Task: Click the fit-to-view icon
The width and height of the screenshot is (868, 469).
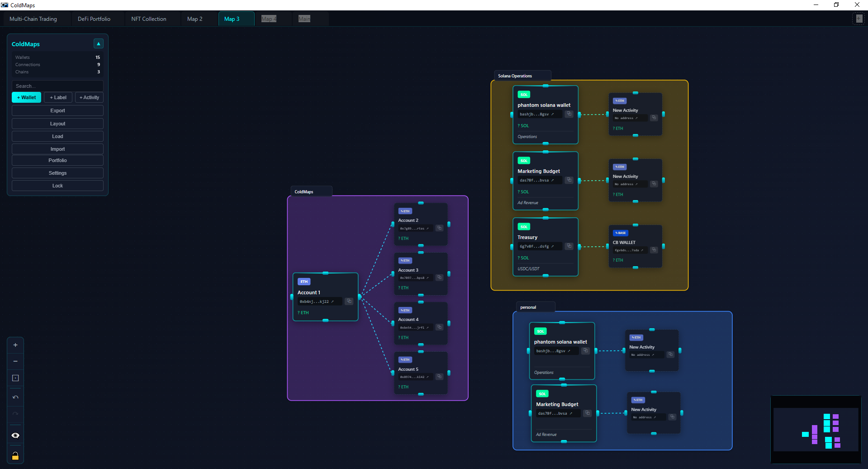Action: 15,378
